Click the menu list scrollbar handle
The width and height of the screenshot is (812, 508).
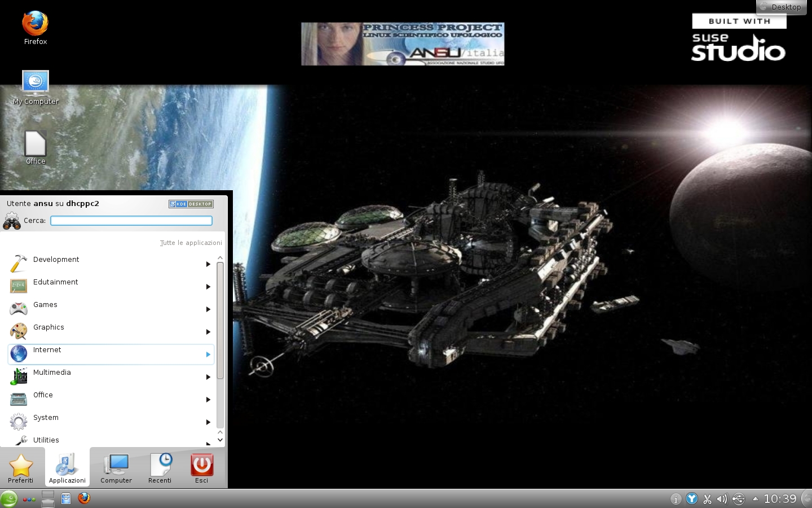220,320
